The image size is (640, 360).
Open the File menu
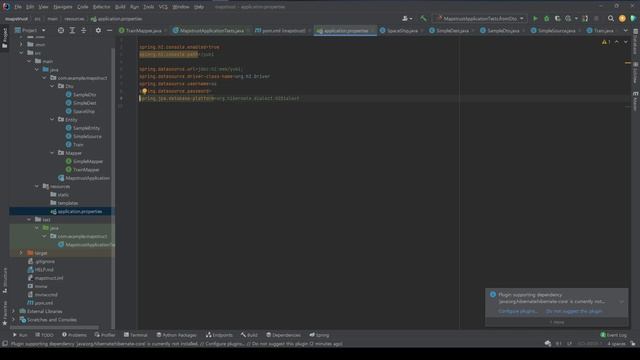18,7
